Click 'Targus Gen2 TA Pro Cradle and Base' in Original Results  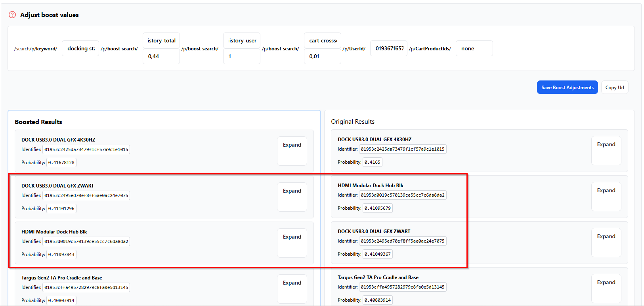[x=378, y=277]
